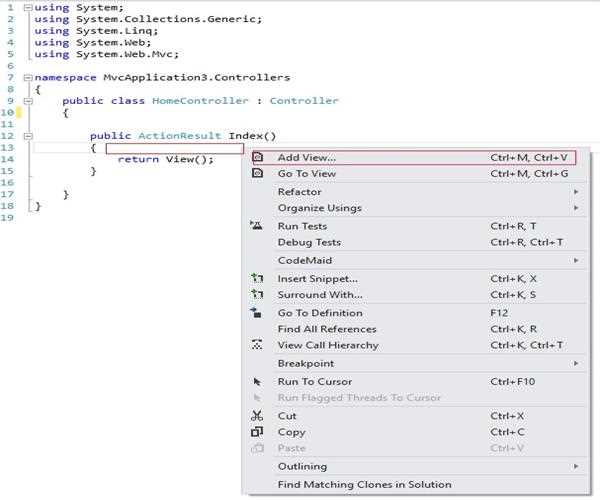Select Find Matching Clones in Solution
Image resolution: width=600 pixels, height=500 pixels.
click(x=364, y=484)
